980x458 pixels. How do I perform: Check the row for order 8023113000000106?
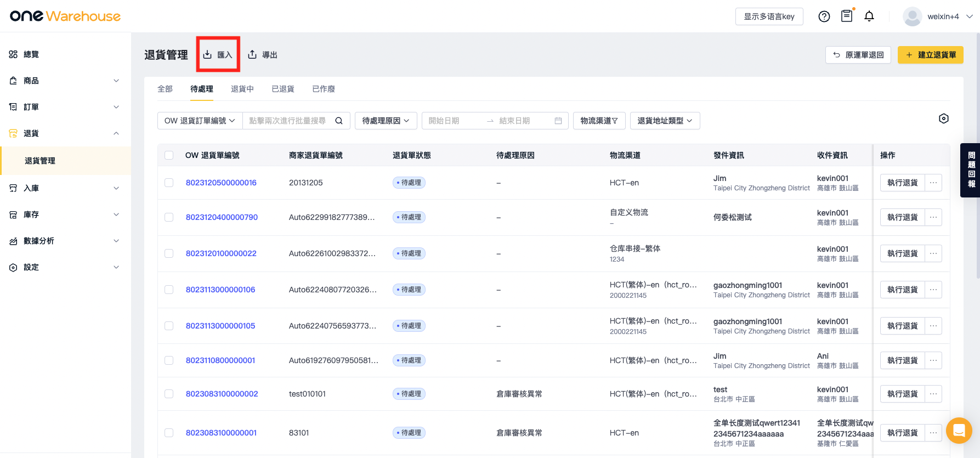169,290
